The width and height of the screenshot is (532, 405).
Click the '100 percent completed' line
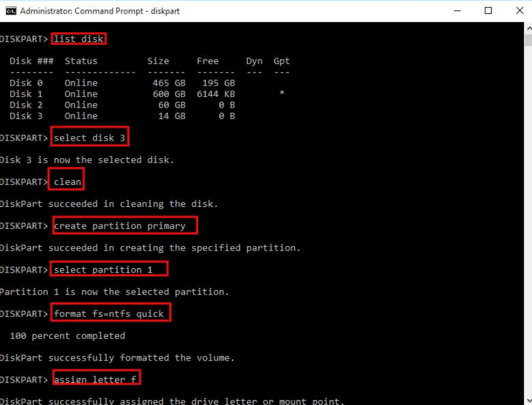[67, 336]
